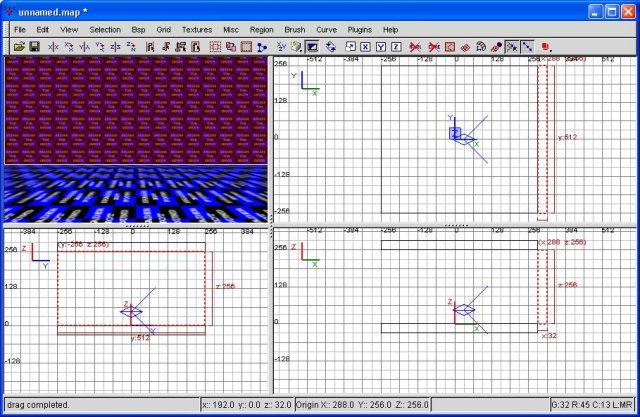
Task: Click the 'x:: 192.0 y:: 0.0 z:: 32.0' status readout
Action: pos(247,405)
